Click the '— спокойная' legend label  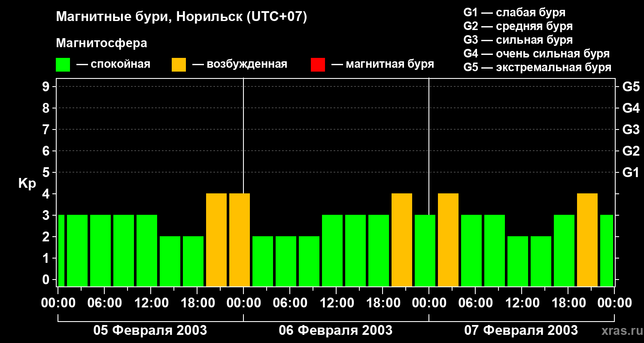tap(113, 64)
